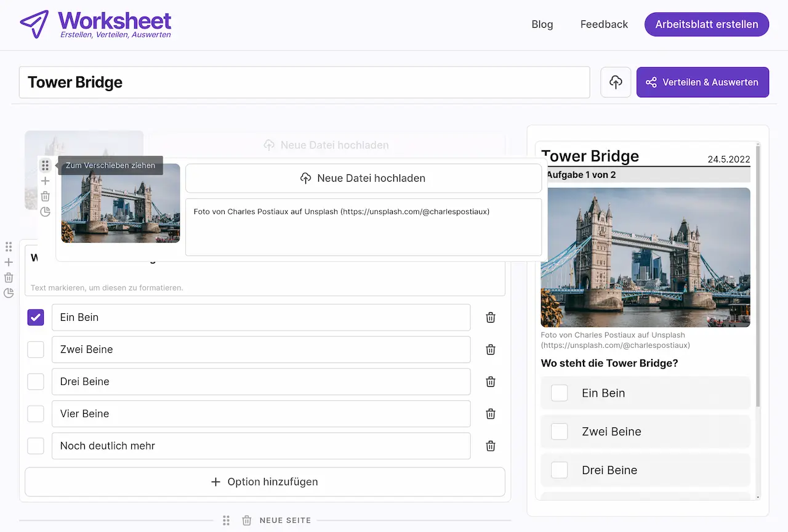Image resolution: width=788 pixels, height=532 pixels.
Task: Click the 'NEUE SEITE' page break label
Action: (x=285, y=520)
